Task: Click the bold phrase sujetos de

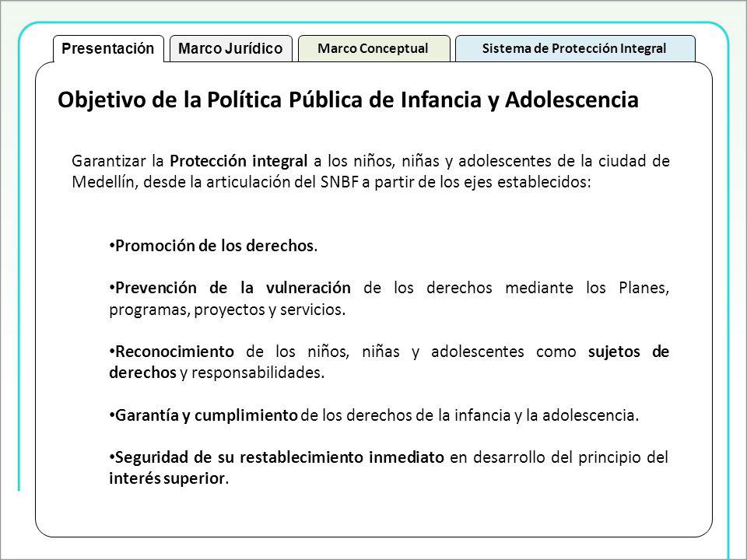Action: click(x=629, y=352)
